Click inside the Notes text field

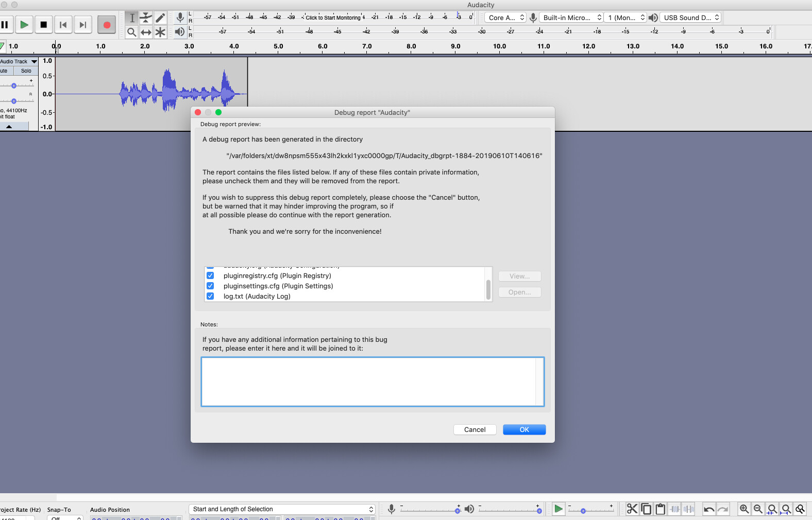(x=373, y=382)
